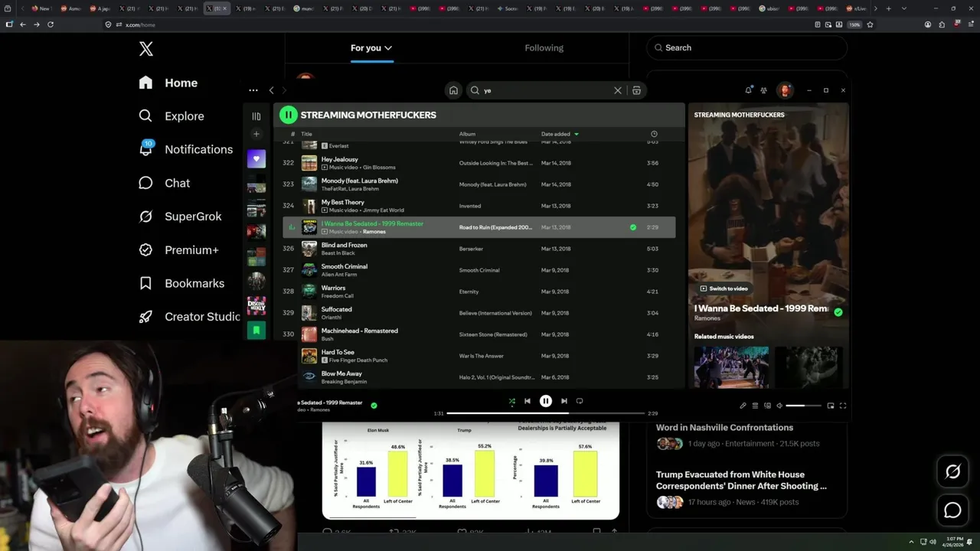
Task: Open the floating messages button on X
Action: tap(952, 510)
